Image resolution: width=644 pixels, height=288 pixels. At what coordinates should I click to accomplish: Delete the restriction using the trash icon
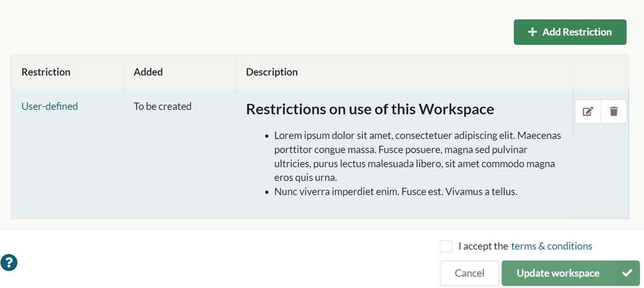(x=614, y=111)
